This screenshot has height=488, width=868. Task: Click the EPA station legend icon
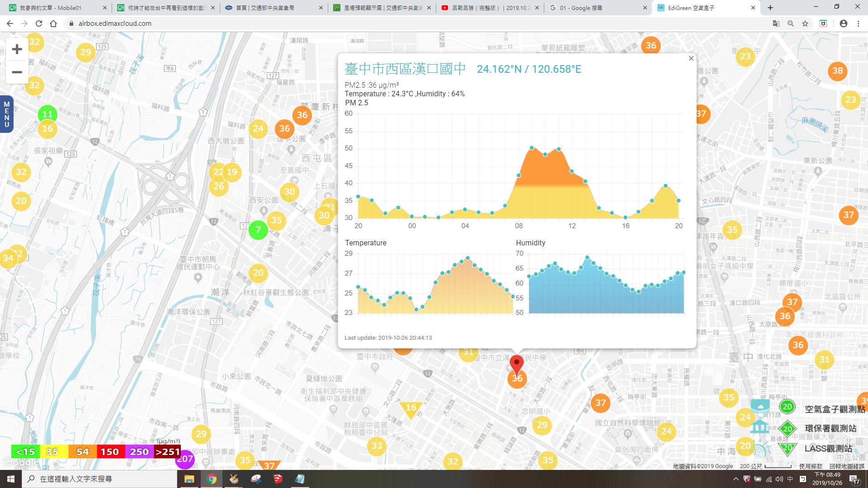pos(787,428)
